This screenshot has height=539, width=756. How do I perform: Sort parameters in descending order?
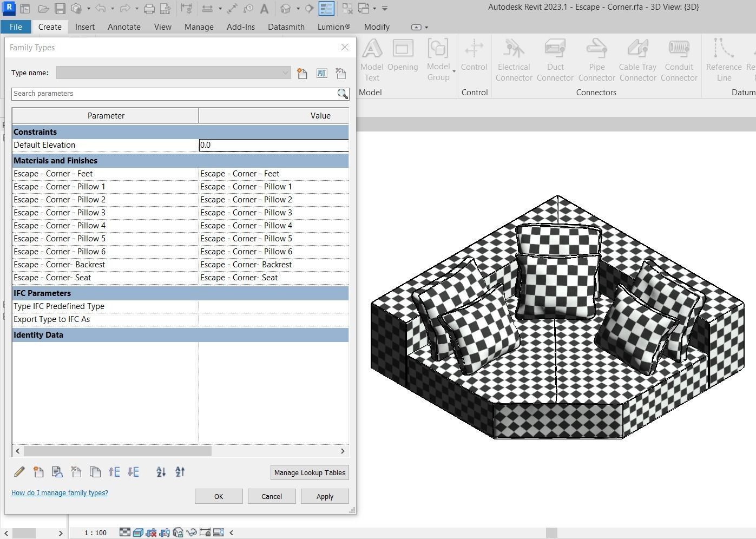pyautogui.click(x=180, y=472)
